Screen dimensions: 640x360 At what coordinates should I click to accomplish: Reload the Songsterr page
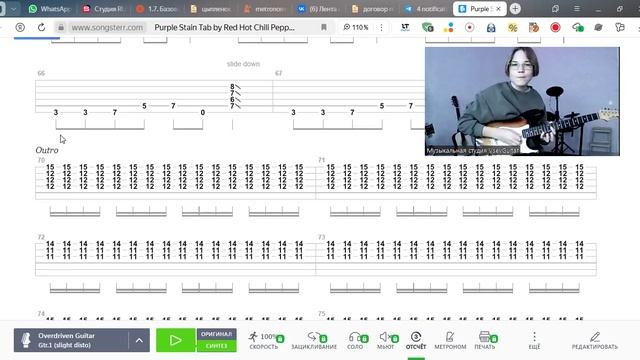tap(41, 27)
